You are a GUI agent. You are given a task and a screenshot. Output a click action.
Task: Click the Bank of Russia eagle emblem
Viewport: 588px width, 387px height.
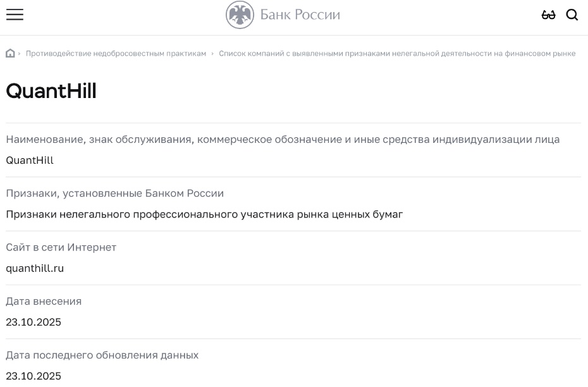tap(240, 15)
